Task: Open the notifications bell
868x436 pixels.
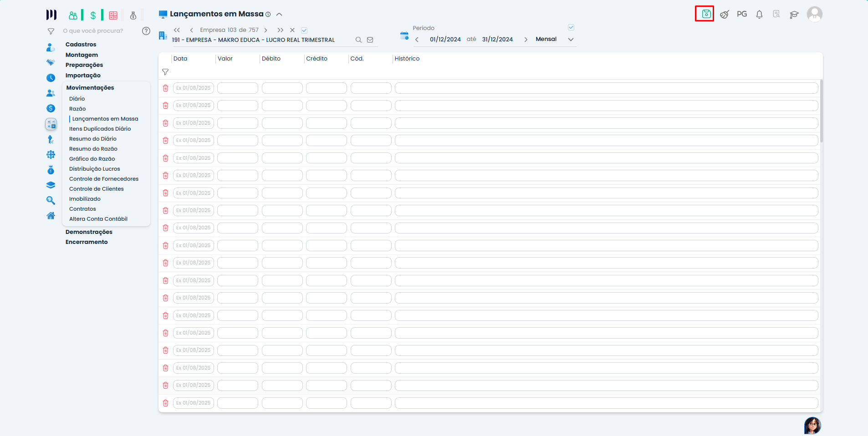Action: coord(759,15)
